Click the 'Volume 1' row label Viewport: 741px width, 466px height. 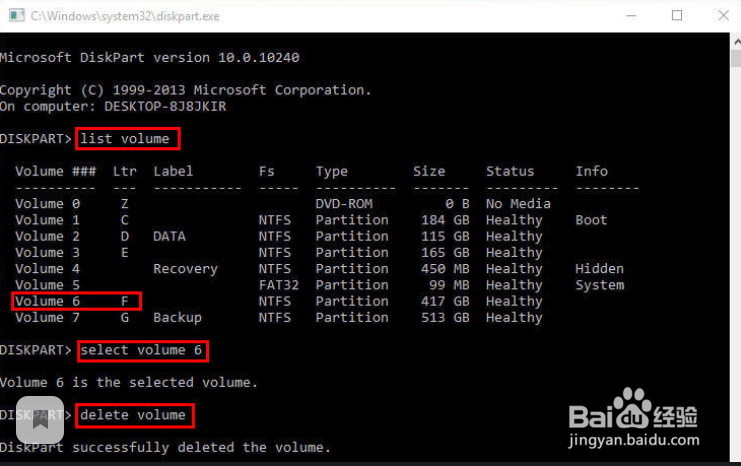[47, 220]
